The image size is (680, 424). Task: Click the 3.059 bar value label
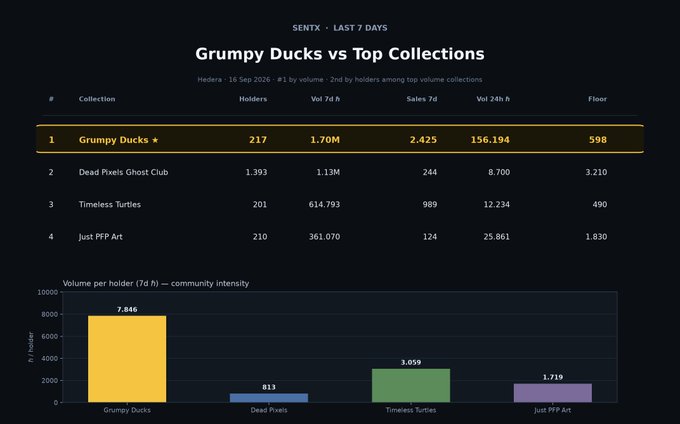coord(411,362)
